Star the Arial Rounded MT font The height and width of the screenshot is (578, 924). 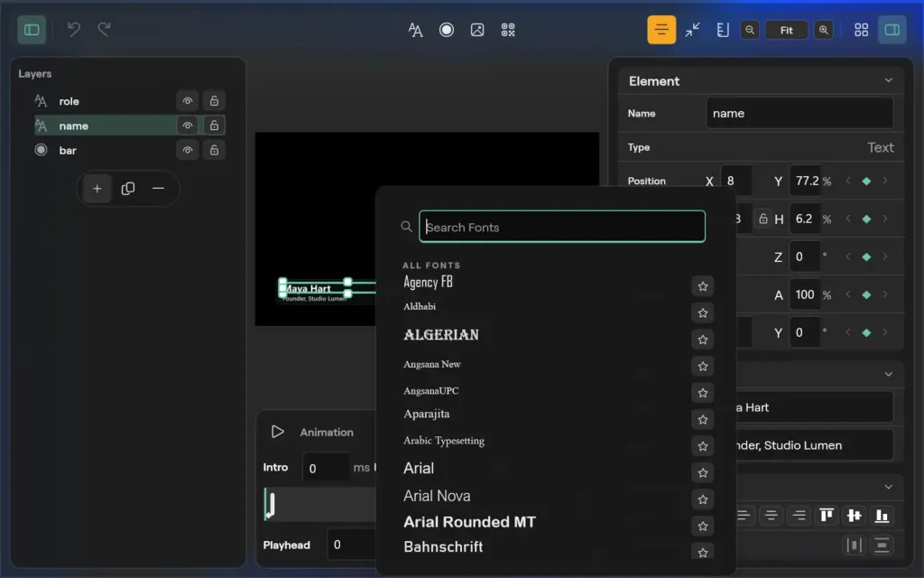point(702,527)
